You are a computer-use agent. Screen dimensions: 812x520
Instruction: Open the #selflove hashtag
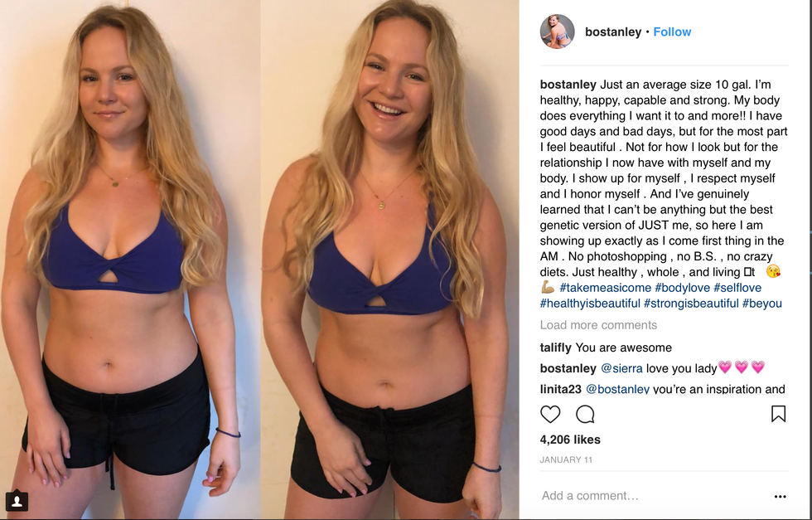(x=737, y=288)
